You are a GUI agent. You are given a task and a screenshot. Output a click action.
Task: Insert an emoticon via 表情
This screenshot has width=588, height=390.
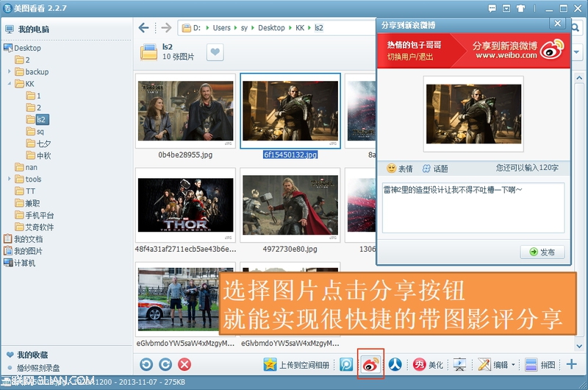click(399, 169)
